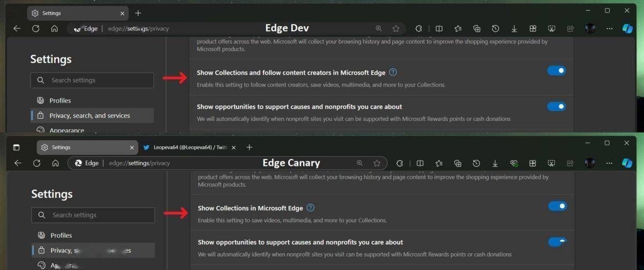Go back in the Edge Dev window
Screen dimensions: 644x270
tap(17, 28)
